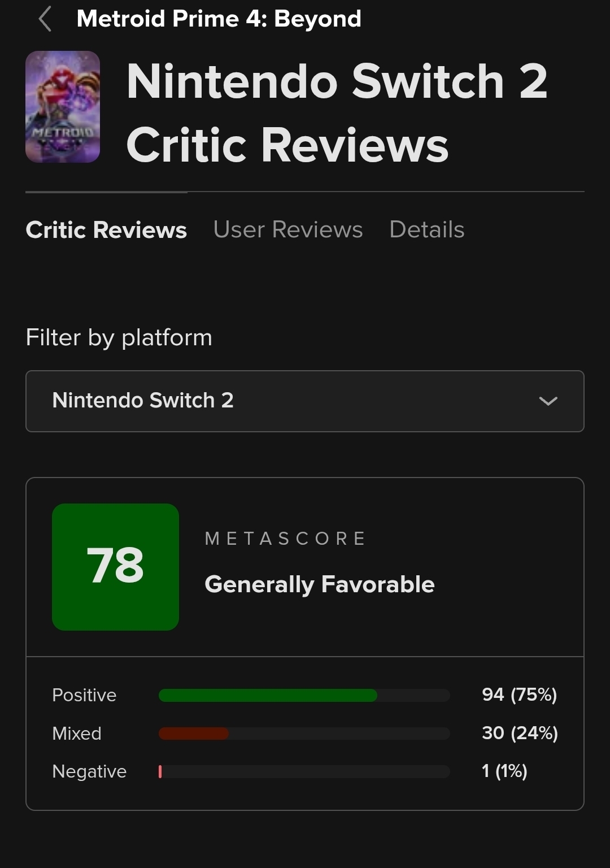610x868 pixels.
Task: Click the green Positive progress bar
Action: pos(268,695)
